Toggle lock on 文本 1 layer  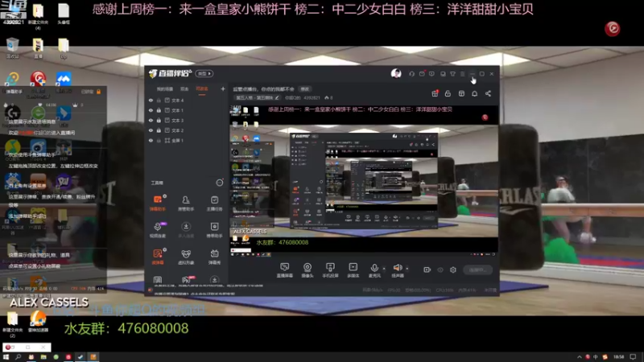(159, 110)
